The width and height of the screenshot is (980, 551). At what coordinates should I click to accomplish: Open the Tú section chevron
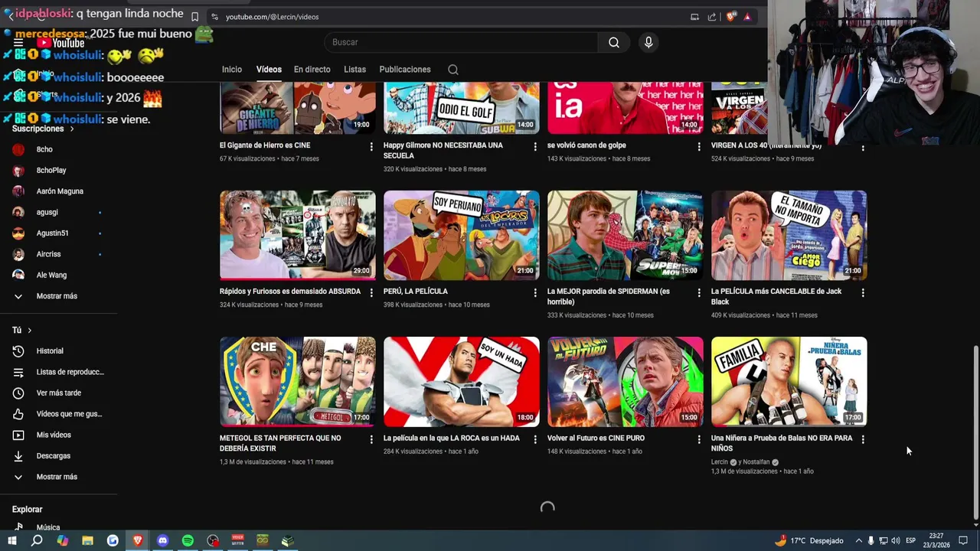[x=29, y=331]
